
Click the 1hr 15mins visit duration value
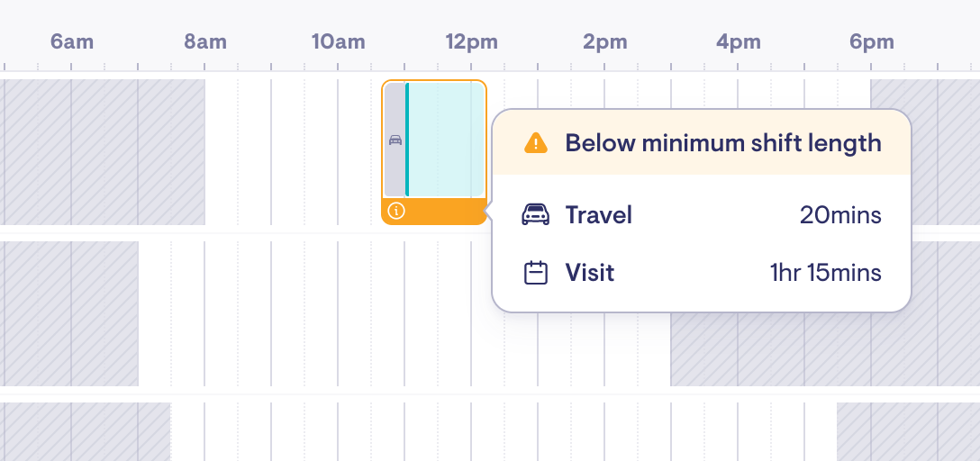point(825,273)
